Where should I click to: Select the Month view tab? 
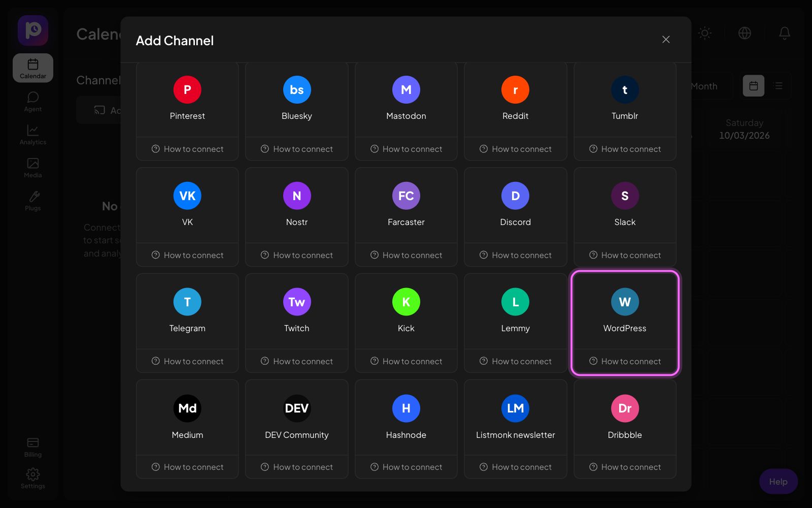point(704,86)
